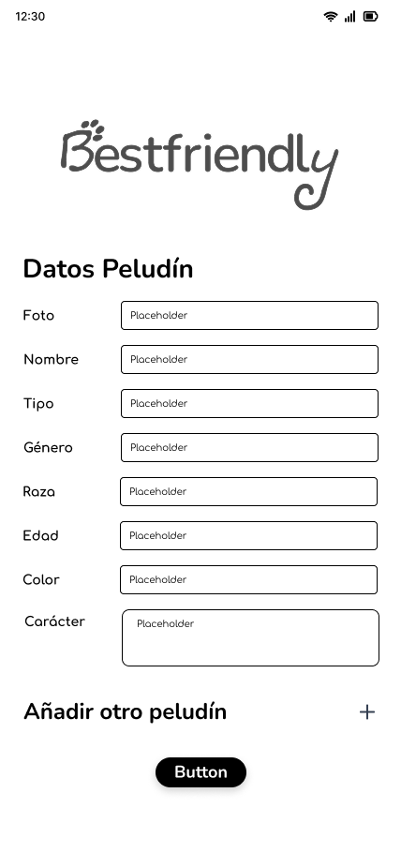The width and height of the screenshot is (401, 868).
Task: Tap the cellular signal icon
Action: coord(350,17)
